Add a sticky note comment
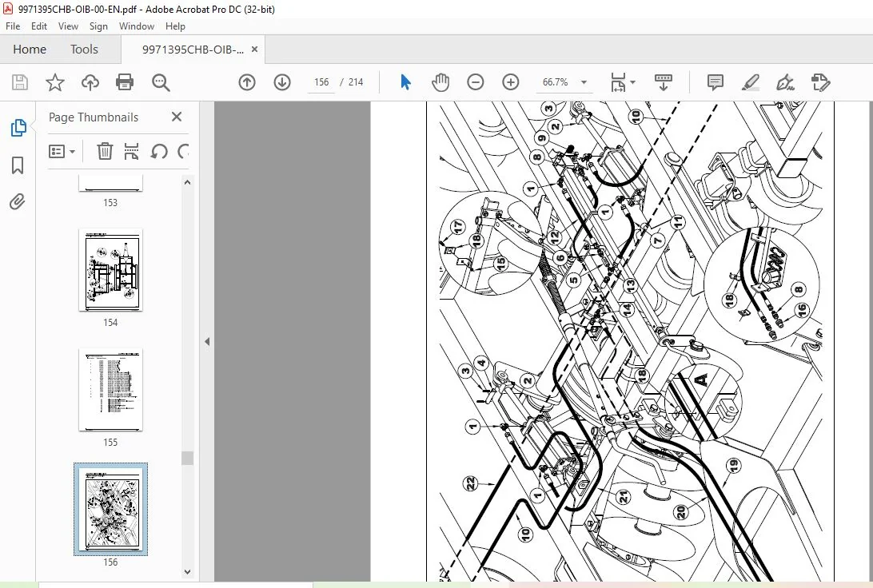The image size is (873, 588). 715,82
